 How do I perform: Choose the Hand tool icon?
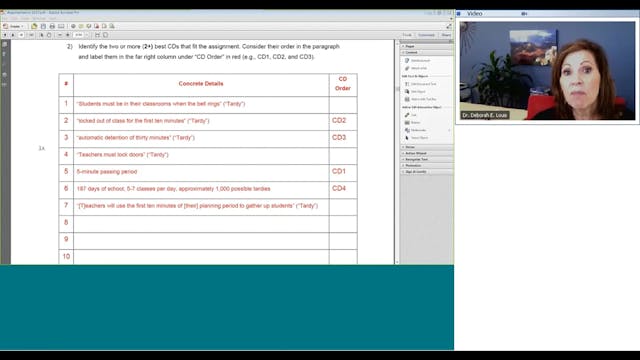point(49,35)
